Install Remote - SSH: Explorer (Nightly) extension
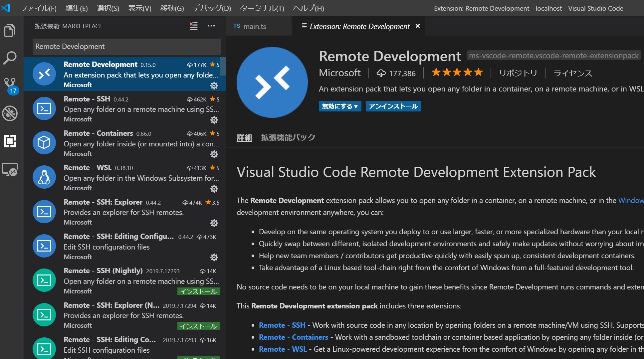 tap(198, 326)
